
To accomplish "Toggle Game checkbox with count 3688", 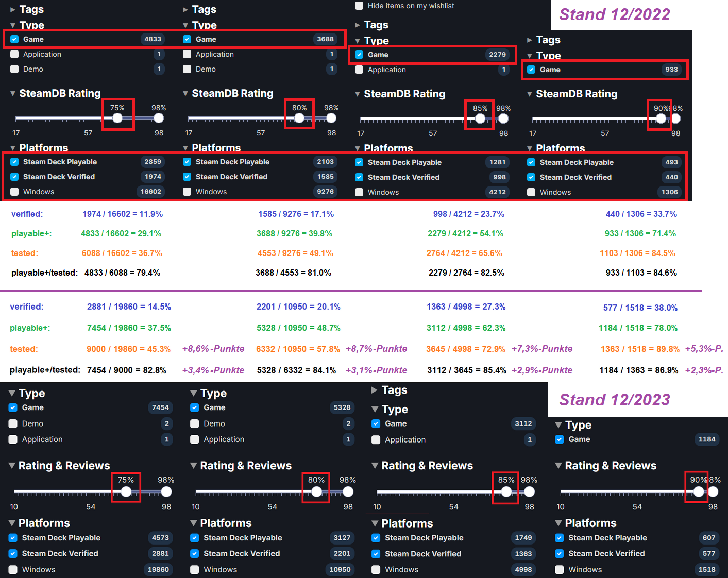I will [187, 39].
